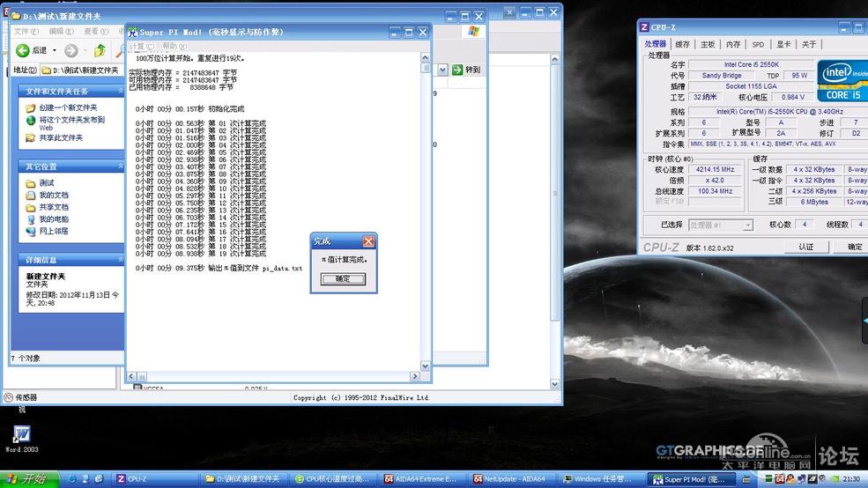Click the grey Forward arrow in Explorer
This screenshot has height=488, width=868.
70,51
